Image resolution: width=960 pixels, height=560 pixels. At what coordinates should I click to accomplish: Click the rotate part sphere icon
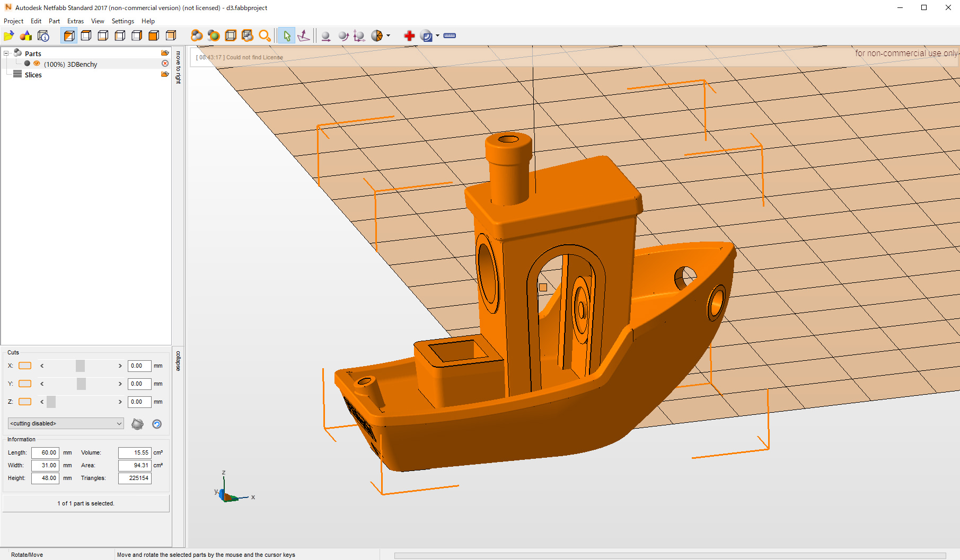tap(343, 36)
